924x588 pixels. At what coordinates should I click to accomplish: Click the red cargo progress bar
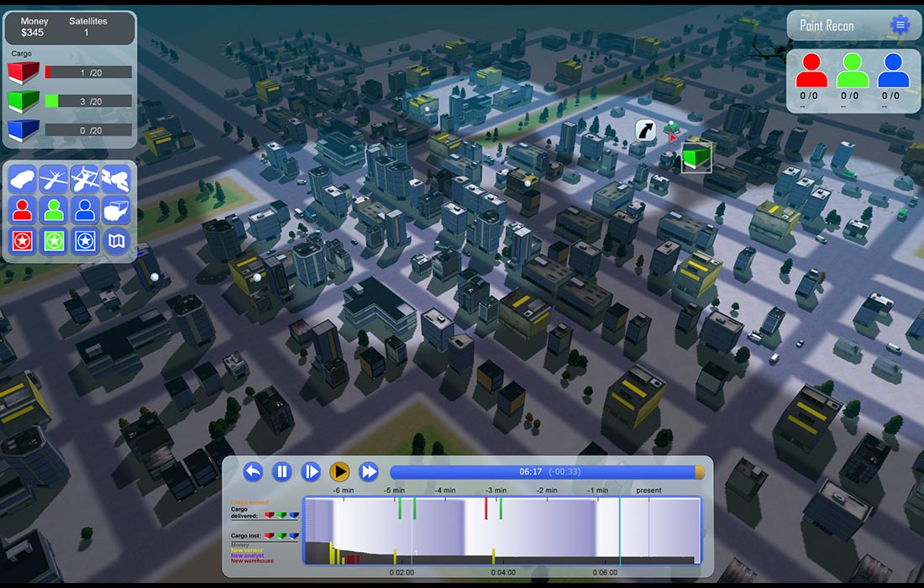coord(88,72)
